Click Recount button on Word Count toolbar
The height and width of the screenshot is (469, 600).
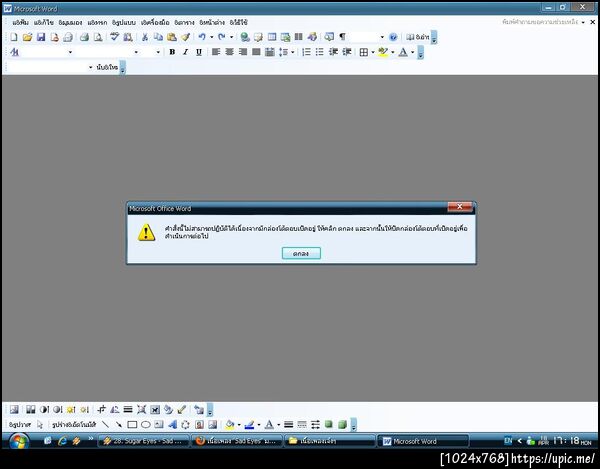107,67
